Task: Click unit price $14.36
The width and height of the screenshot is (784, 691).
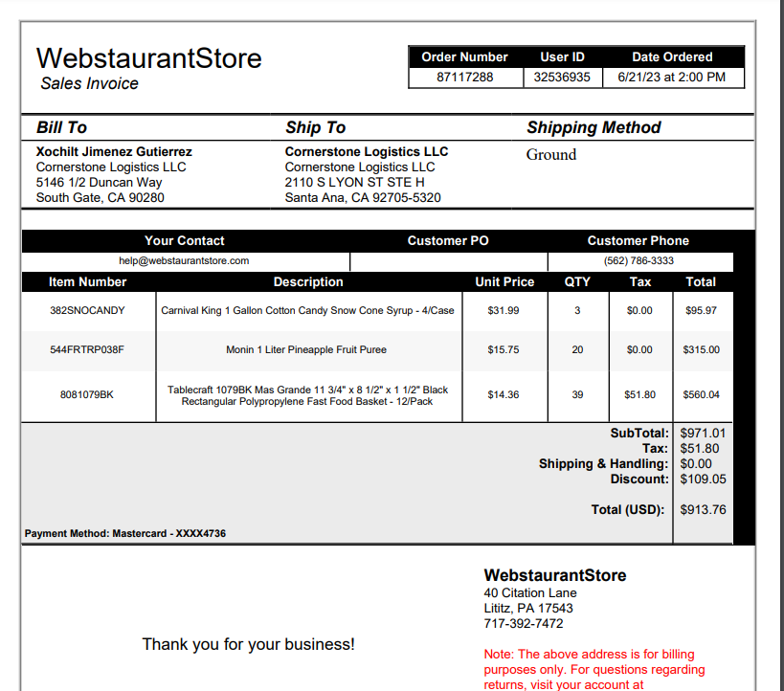Action: (504, 394)
